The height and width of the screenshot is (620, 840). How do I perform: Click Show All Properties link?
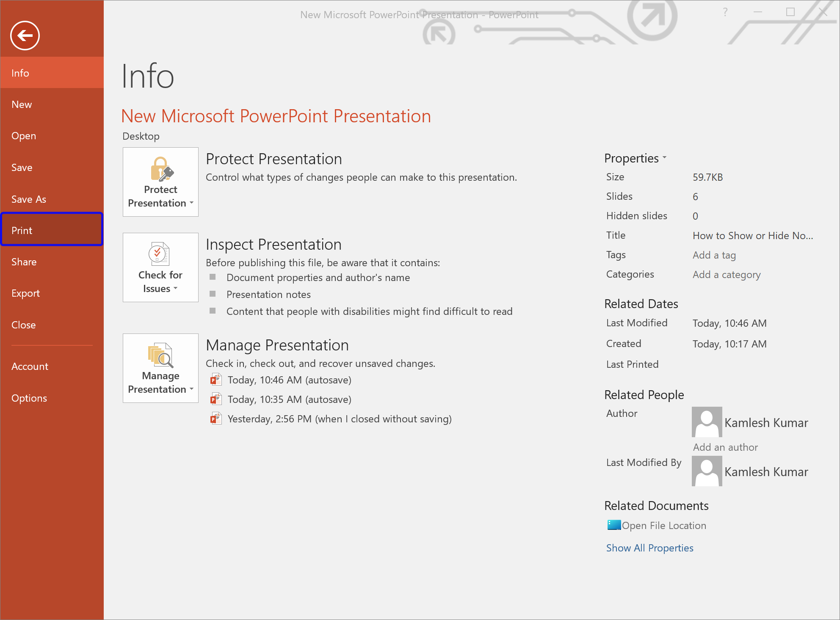tap(649, 548)
